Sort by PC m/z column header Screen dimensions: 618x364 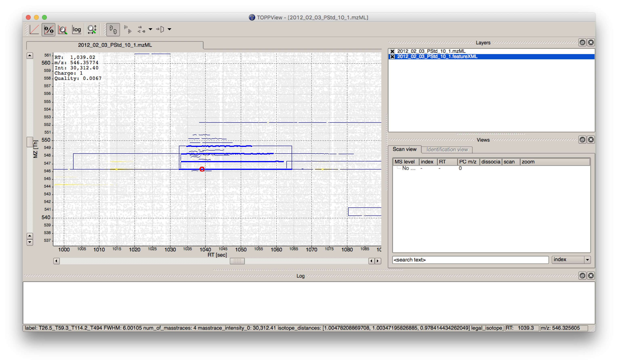pyautogui.click(x=468, y=162)
